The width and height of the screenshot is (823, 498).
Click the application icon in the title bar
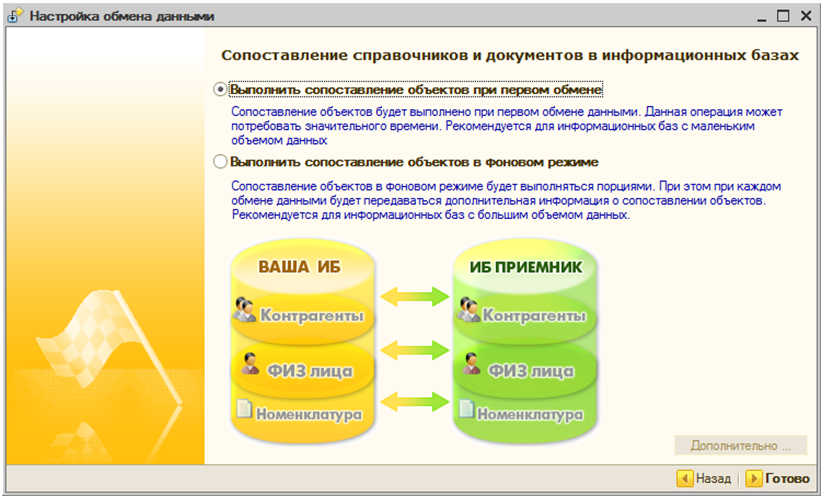coord(15,16)
